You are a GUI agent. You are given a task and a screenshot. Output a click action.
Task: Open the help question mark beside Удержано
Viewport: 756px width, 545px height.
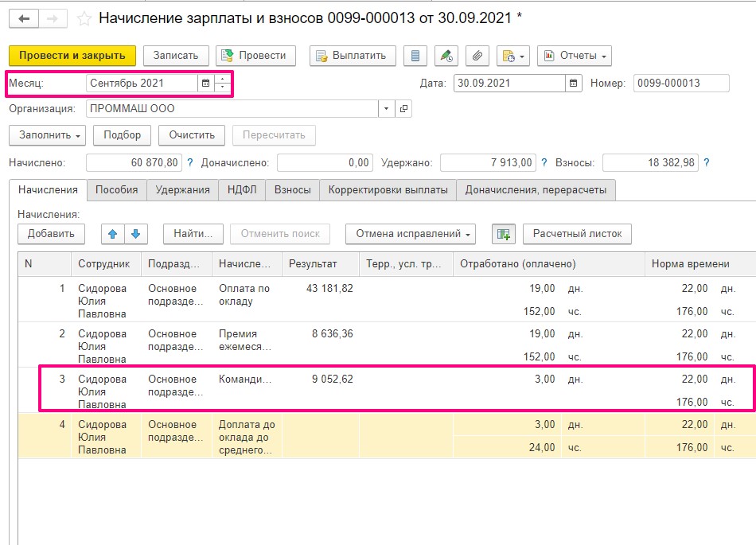544,163
